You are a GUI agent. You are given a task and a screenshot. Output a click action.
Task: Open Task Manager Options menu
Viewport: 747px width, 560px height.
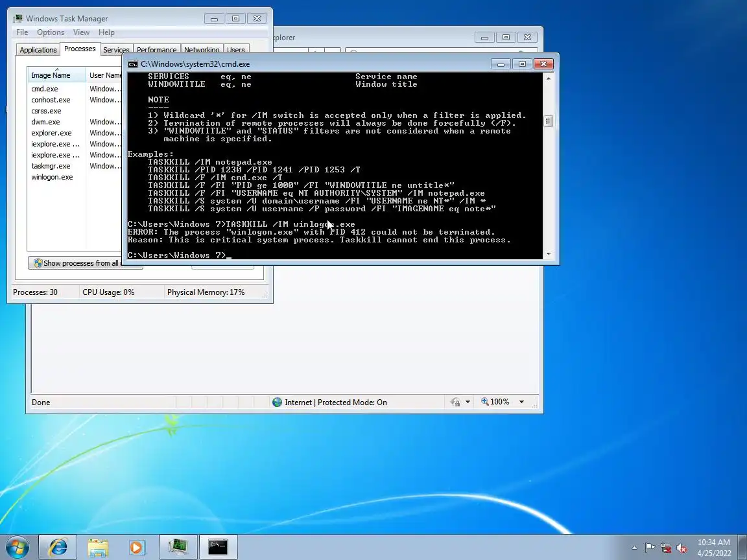click(51, 32)
